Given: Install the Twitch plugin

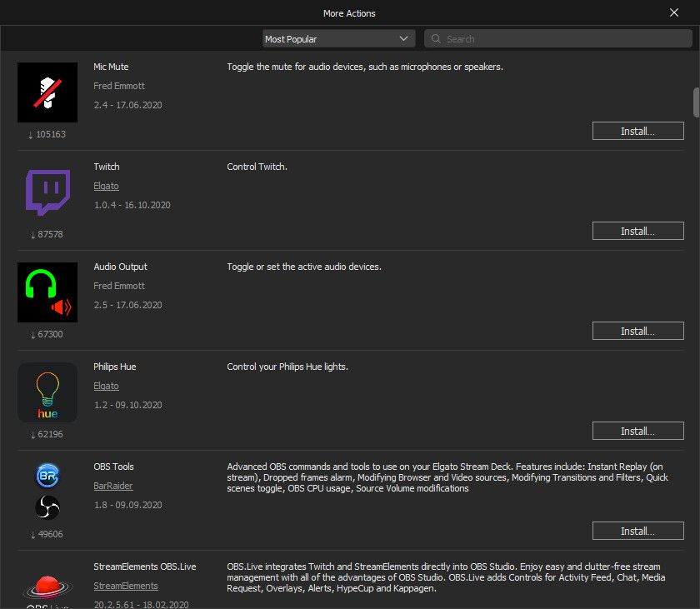Looking at the screenshot, I should point(638,231).
